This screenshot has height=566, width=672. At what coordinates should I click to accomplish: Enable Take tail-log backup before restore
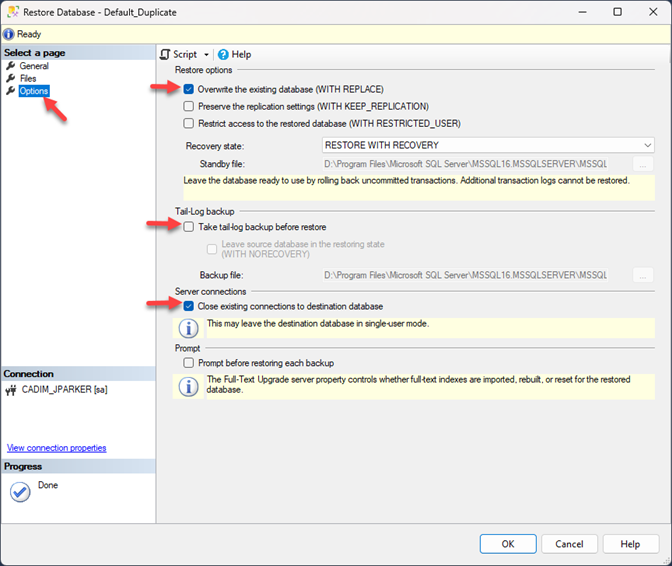coord(189,227)
